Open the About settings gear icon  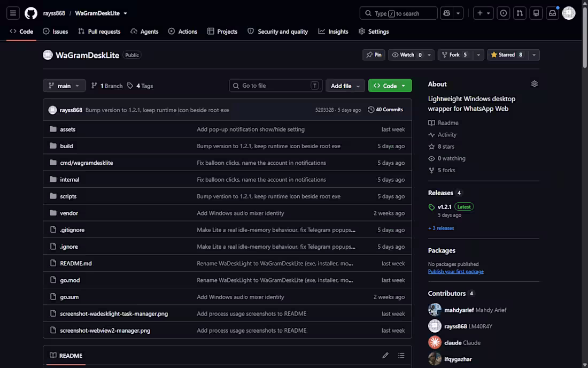click(x=535, y=84)
